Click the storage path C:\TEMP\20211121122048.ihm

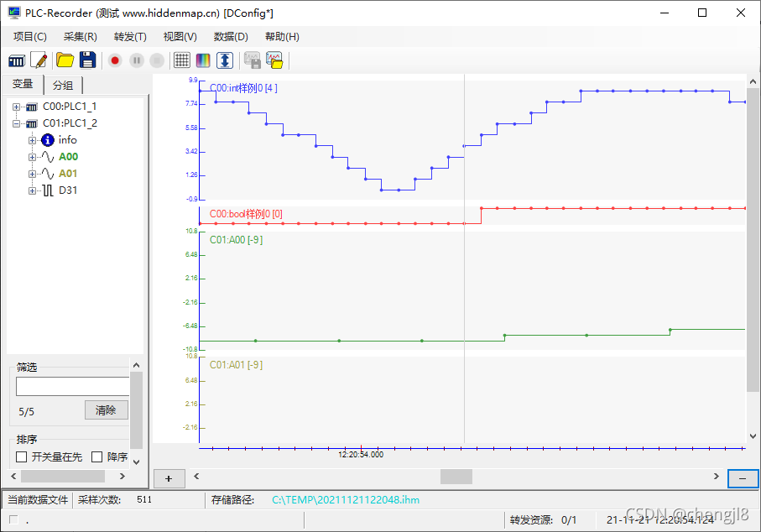[x=346, y=500]
